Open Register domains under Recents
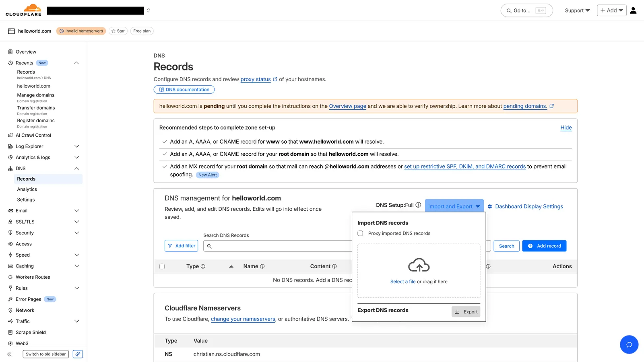This screenshot has width=644, height=362. pyautogui.click(x=35, y=121)
